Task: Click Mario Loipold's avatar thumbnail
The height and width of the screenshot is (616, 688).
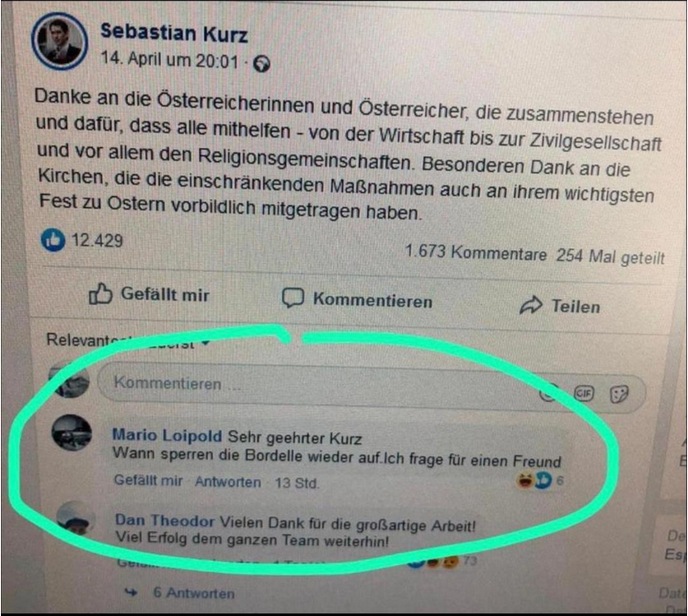Action: click(x=72, y=433)
